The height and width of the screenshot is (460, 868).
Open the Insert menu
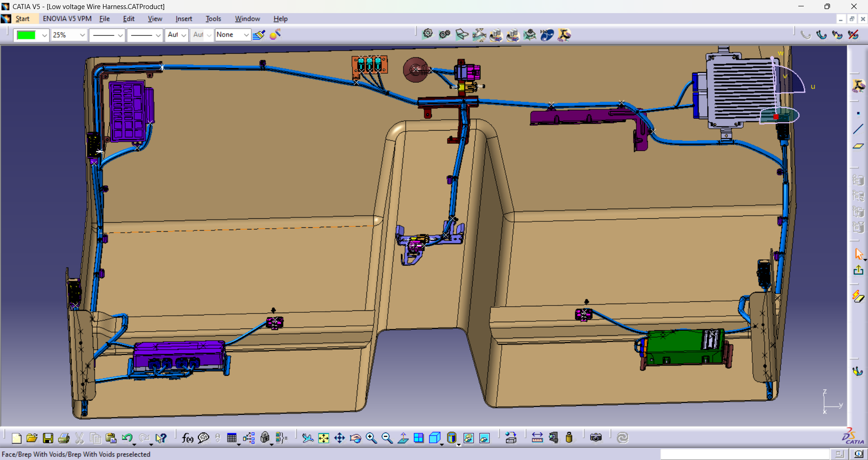[184, 19]
